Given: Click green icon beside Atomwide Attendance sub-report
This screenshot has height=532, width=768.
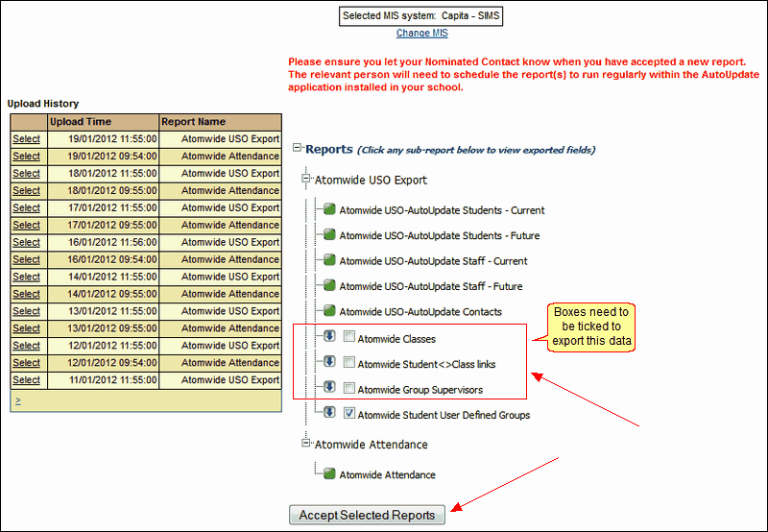Looking at the screenshot, I should coord(329,473).
